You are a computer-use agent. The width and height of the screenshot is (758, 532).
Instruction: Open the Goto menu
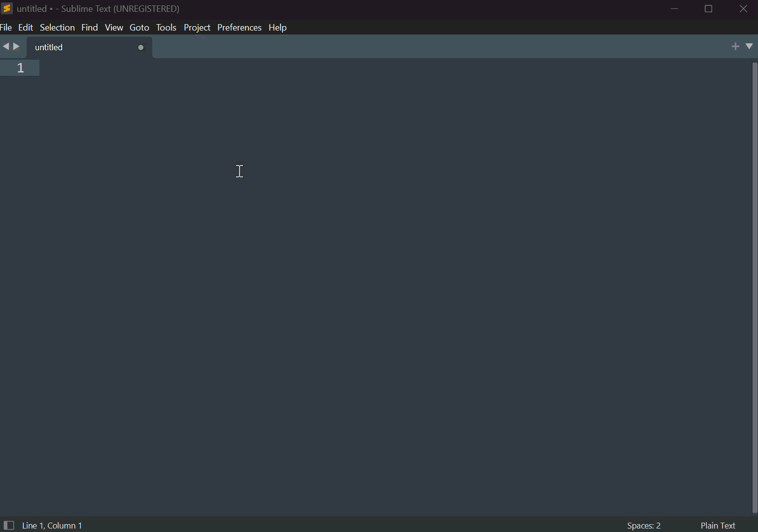point(139,28)
